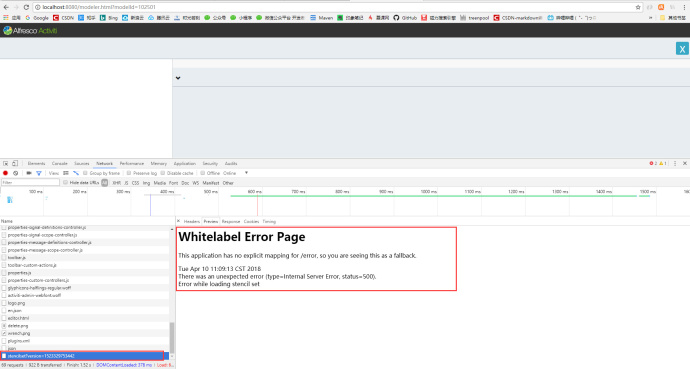Open the Headers detail tab
This screenshot has width=690, height=369.
tap(191, 222)
